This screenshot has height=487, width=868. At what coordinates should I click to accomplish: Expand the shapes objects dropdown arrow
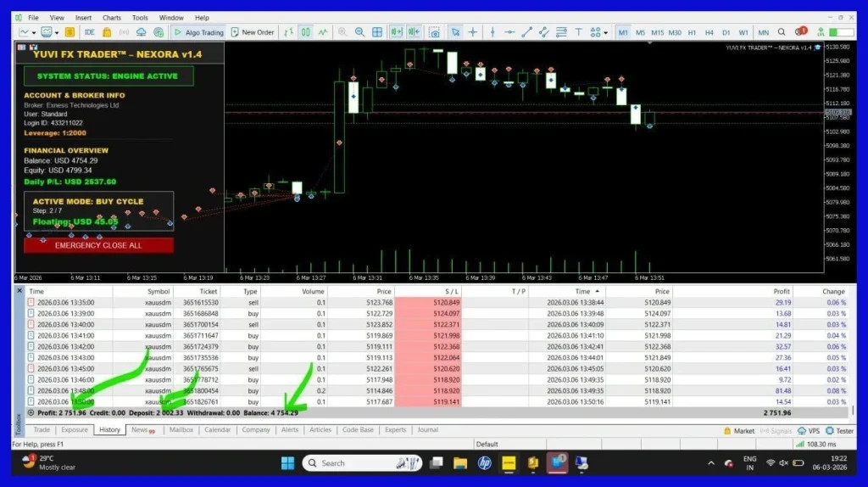(x=605, y=33)
